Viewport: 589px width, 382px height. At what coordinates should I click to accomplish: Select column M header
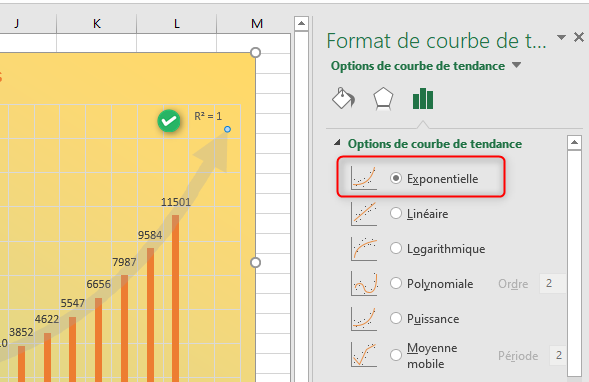click(254, 24)
